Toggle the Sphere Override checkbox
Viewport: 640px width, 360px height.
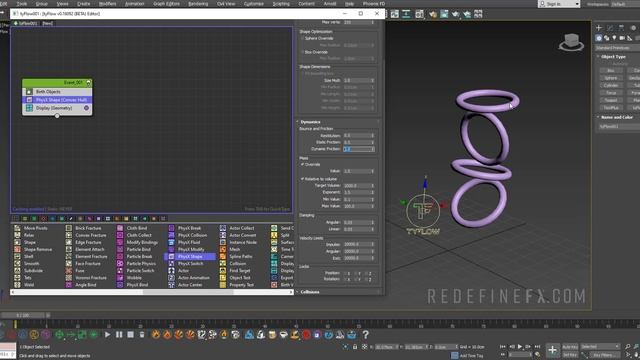click(x=303, y=38)
